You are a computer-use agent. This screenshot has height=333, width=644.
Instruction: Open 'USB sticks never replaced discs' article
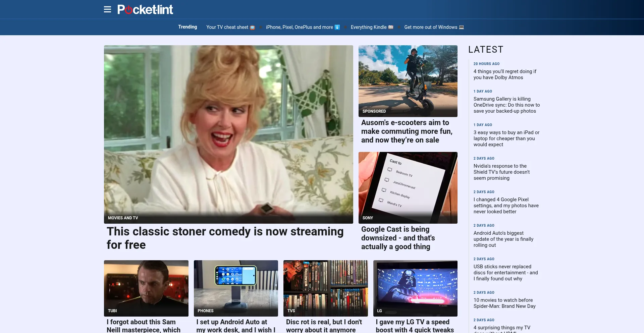(x=506, y=273)
